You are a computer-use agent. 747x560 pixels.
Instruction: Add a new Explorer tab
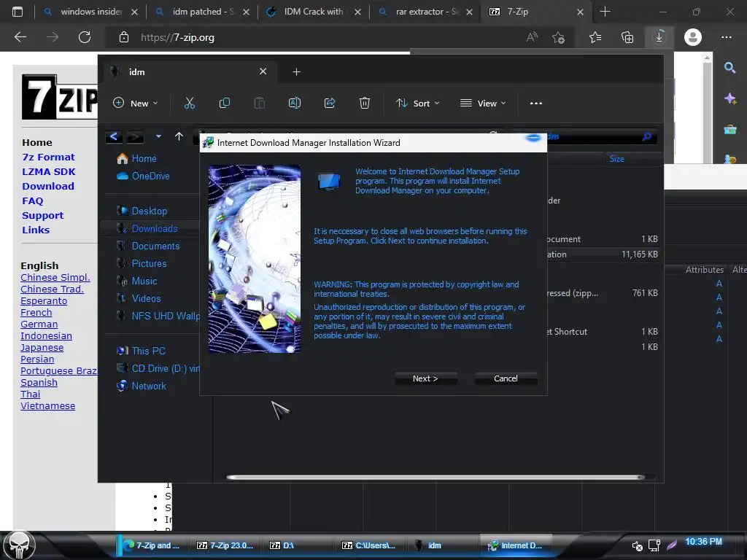[296, 72]
